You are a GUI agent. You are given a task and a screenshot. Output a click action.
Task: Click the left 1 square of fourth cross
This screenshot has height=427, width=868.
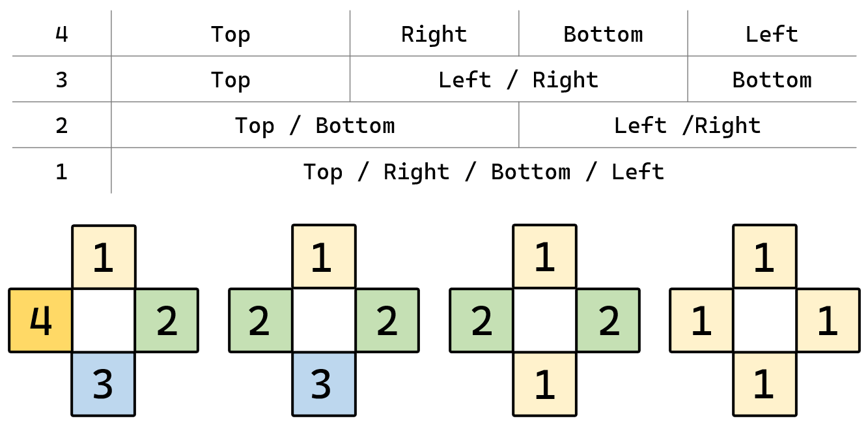coord(701,321)
